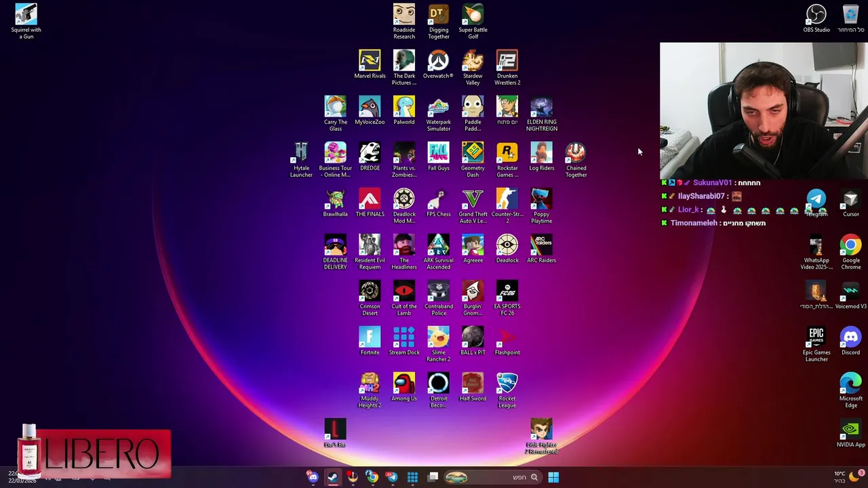
Task: Open Steam from the taskbar
Action: tap(332, 477)
